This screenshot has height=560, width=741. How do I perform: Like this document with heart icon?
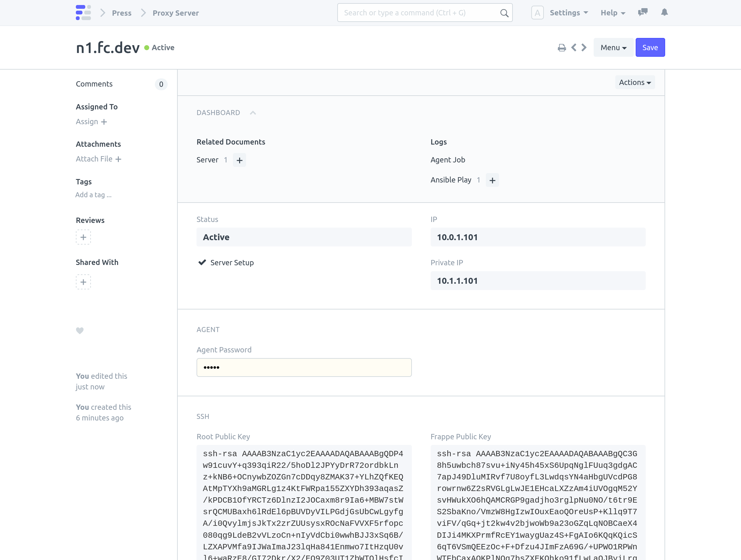(x=80, y=330)
